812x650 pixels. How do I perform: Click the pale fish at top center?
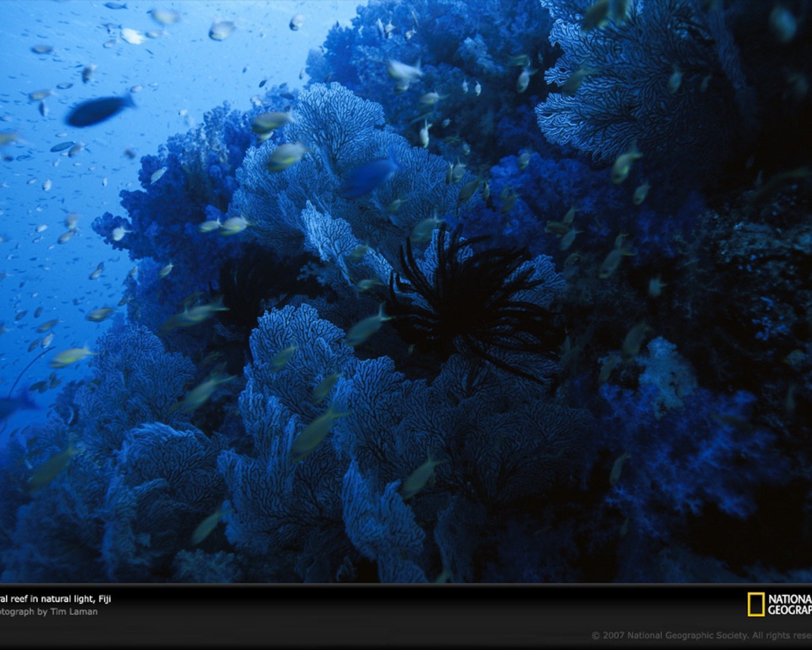pos(403,72)
